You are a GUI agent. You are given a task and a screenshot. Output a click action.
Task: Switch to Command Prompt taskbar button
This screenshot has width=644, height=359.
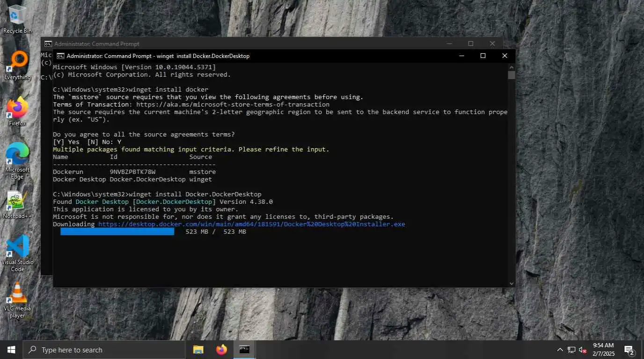pos(244,350)
